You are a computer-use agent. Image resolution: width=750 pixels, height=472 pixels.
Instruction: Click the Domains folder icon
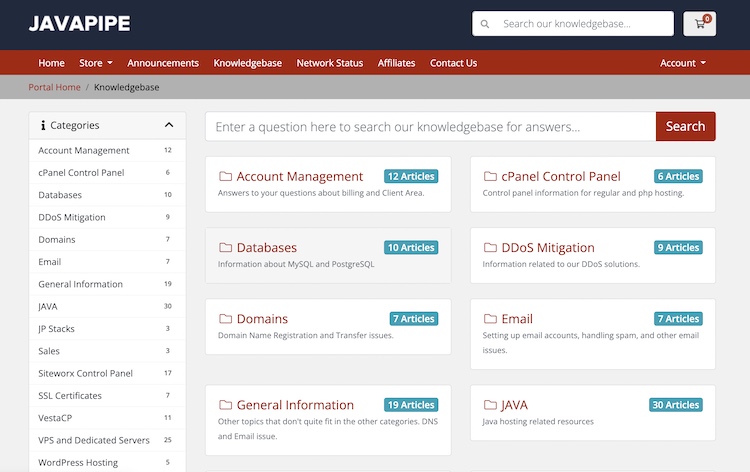(x=225, y=319)
